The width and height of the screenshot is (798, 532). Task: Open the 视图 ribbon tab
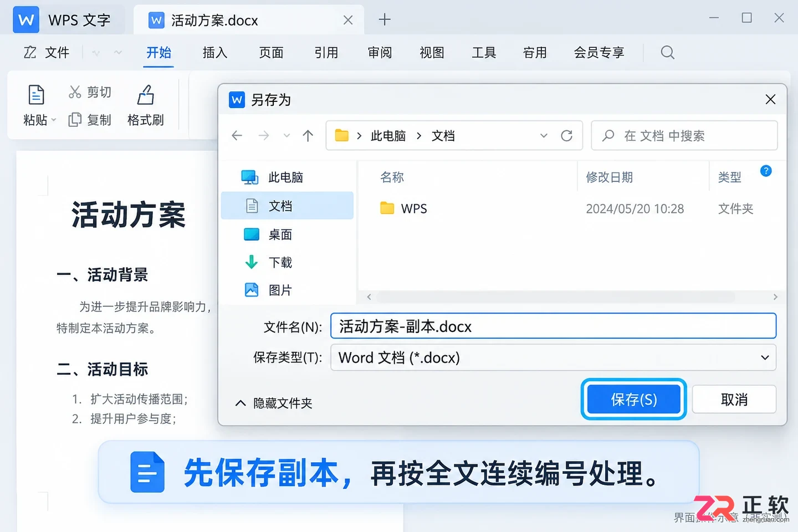[x=432, y=53]
